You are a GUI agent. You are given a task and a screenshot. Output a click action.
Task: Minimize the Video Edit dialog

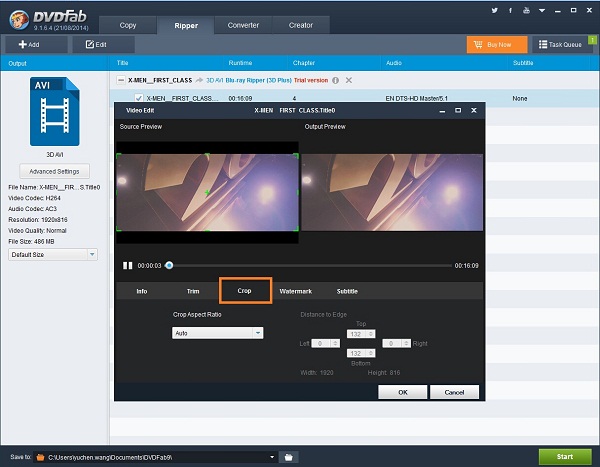442,111
